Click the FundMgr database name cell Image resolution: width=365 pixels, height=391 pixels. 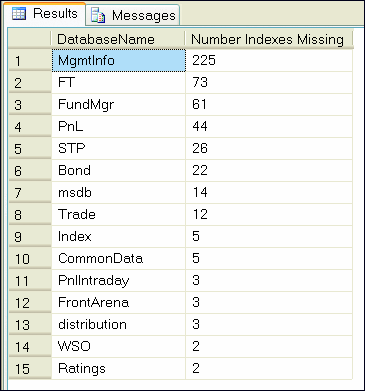click(x=118, y=105)
